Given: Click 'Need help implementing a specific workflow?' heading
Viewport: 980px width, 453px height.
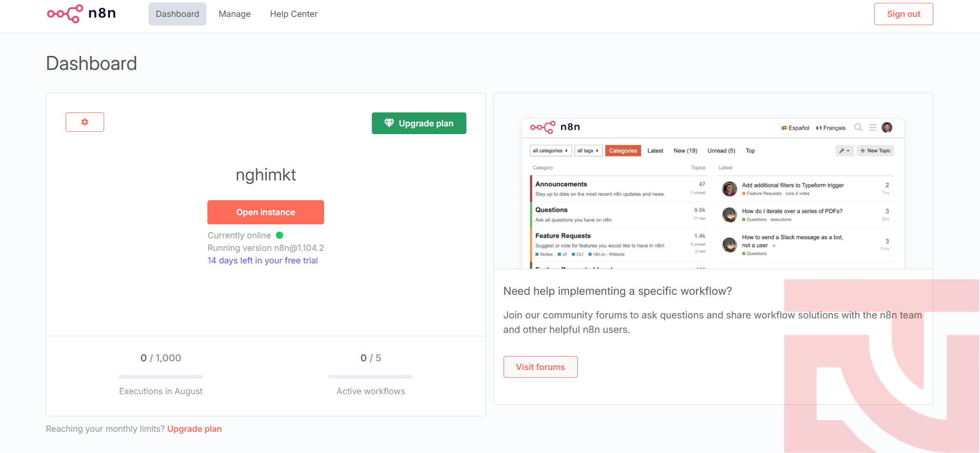Looking at the screenshot, I should pos(617,291).
